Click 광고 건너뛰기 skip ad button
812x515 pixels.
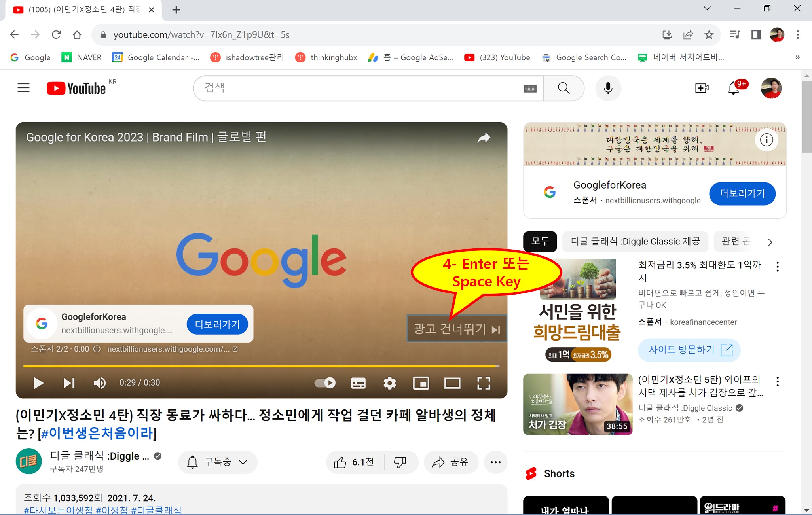coord(457,329)
